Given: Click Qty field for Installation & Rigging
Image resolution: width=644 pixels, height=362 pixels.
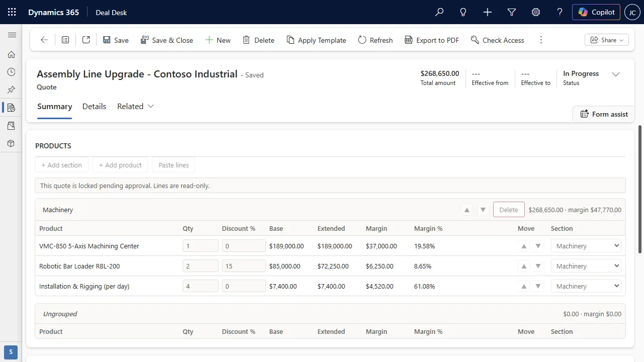Looking at the screenshot, I should click(x=201, y=286).
